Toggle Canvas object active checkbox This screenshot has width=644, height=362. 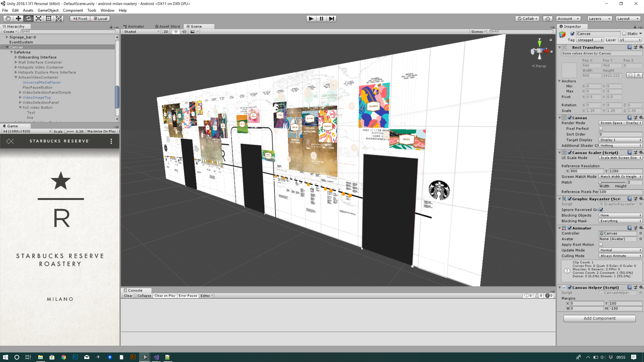[x=572, y=34]
